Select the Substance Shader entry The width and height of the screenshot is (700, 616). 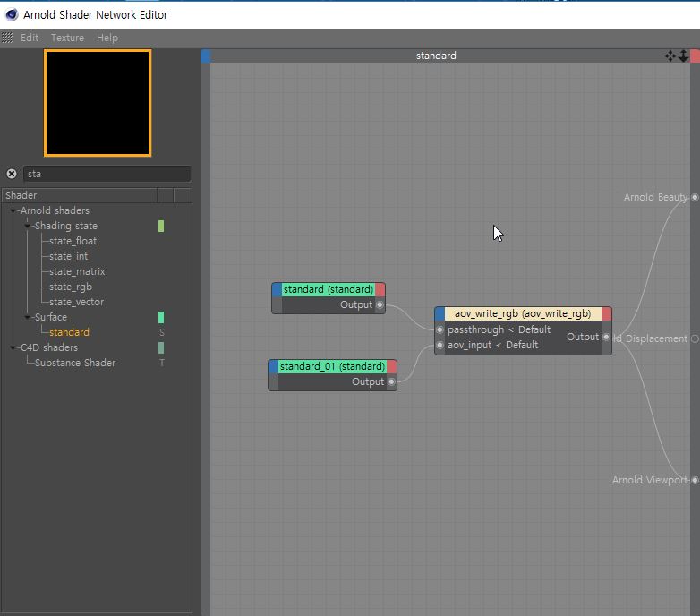(75, 363)
